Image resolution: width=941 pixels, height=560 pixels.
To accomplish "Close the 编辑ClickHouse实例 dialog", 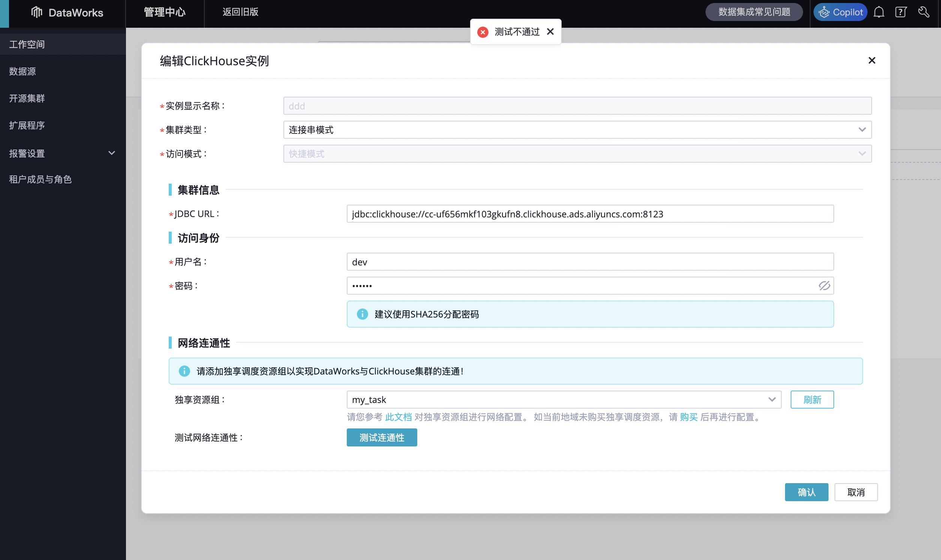I will [872, 60].
